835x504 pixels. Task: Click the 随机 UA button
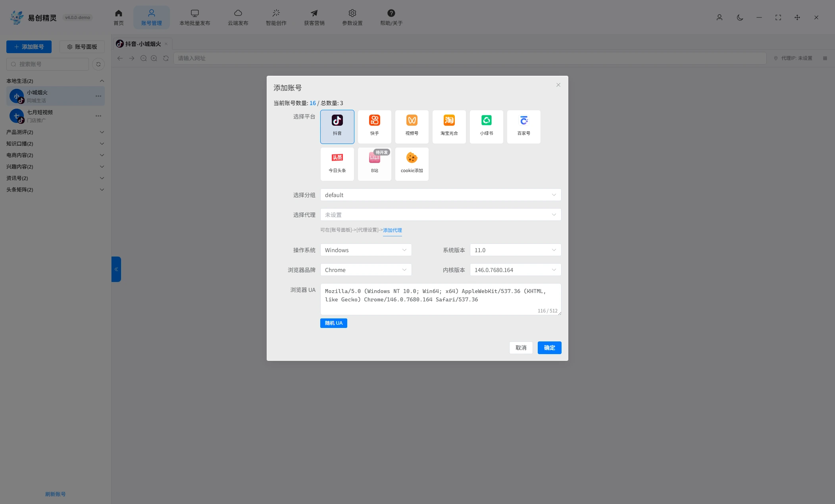[333, 323]
